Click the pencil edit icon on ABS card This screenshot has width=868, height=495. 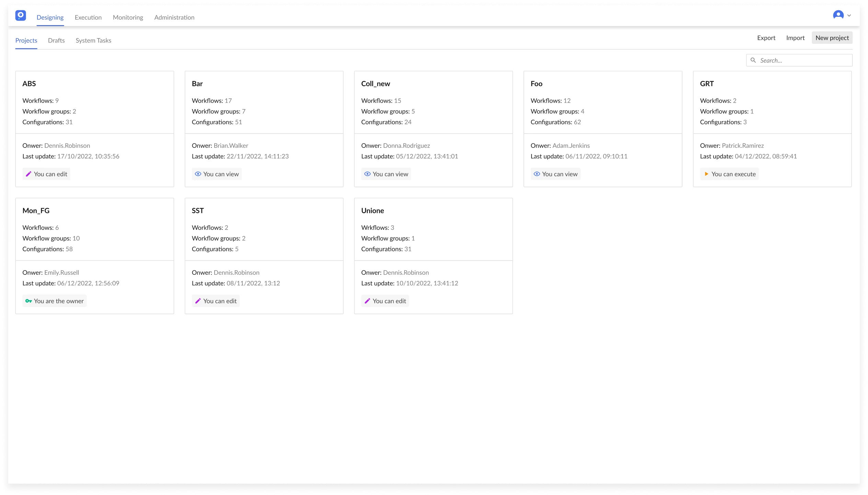point(28,174)
